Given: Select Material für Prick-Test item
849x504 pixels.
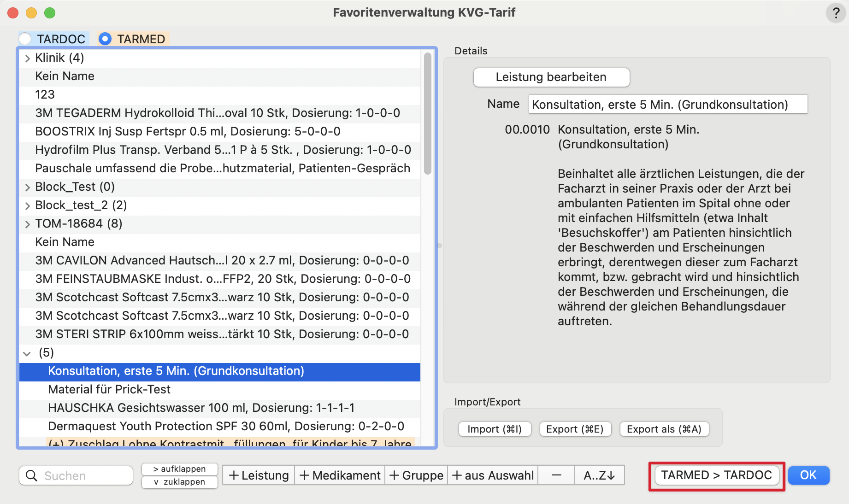Looking at the screenshot, I should click(x=109, y=390).
